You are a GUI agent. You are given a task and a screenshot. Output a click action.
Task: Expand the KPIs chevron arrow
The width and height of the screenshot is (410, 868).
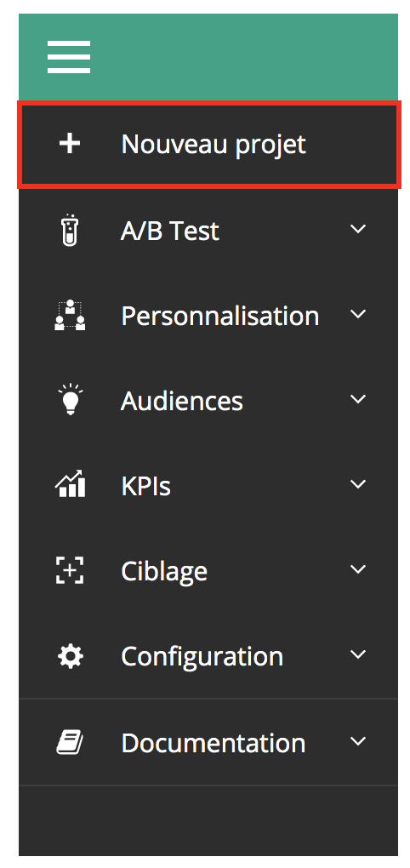[x=358, y=484]
